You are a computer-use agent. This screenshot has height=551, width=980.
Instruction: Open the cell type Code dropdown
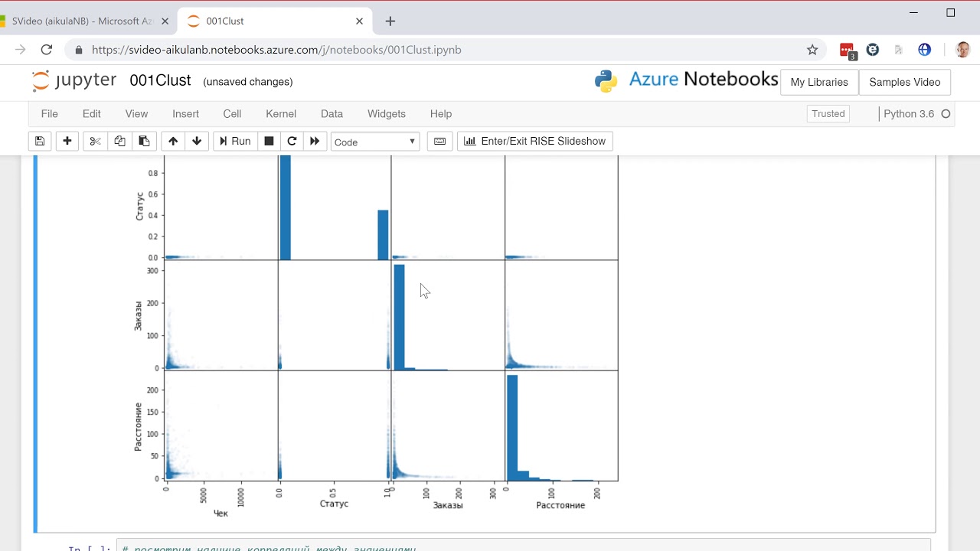point(375,142)
